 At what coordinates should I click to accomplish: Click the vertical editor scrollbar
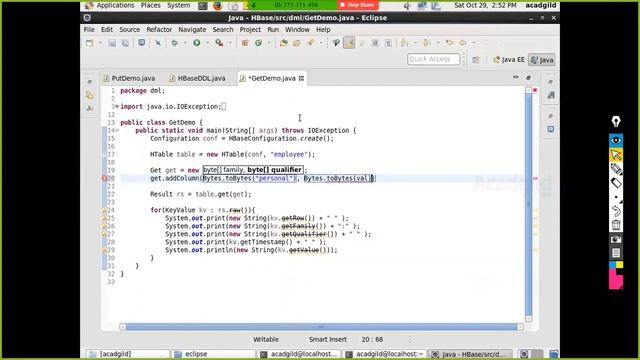529,204
